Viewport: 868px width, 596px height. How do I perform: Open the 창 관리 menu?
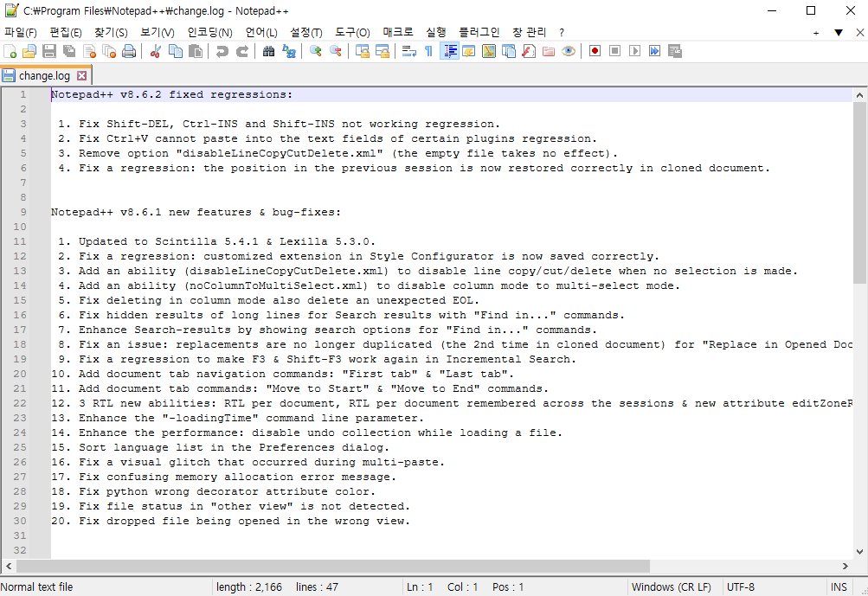tap(530, 33)
